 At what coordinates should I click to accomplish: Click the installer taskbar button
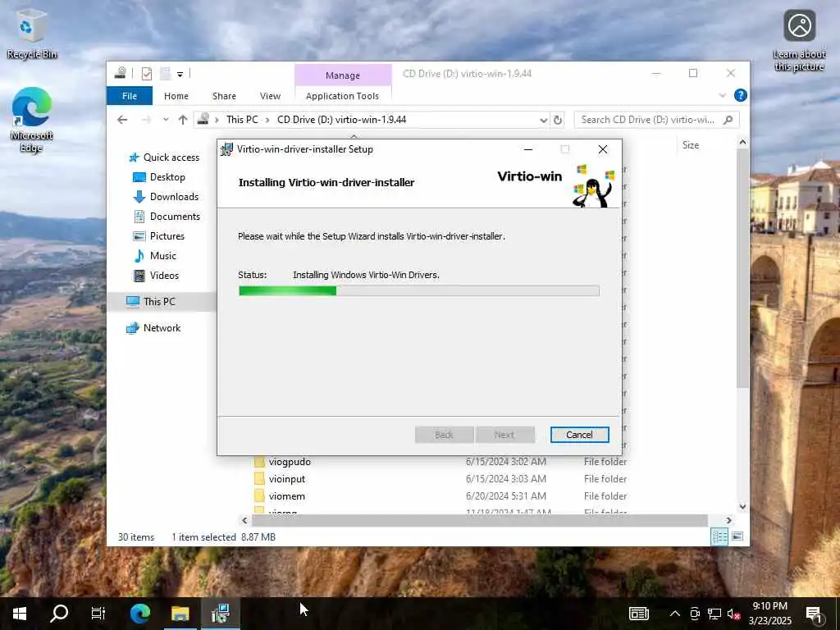(220, 614)
